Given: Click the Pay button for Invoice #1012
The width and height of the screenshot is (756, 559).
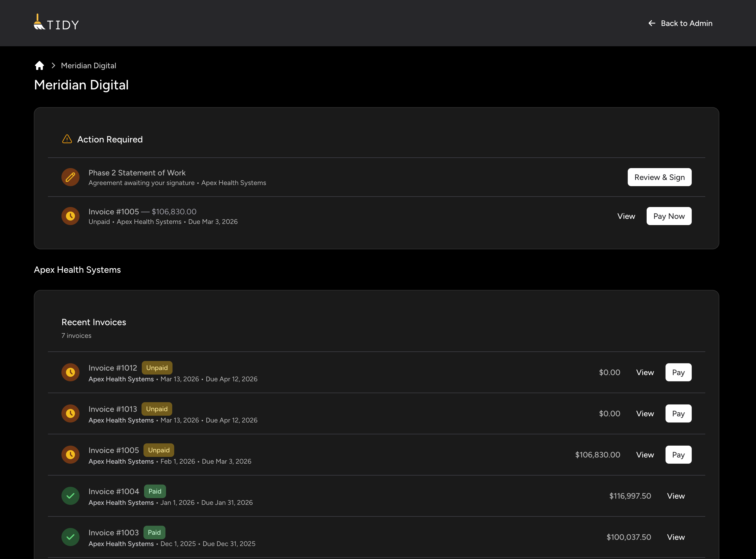Looking at the screenshot, I should [678, 372].
